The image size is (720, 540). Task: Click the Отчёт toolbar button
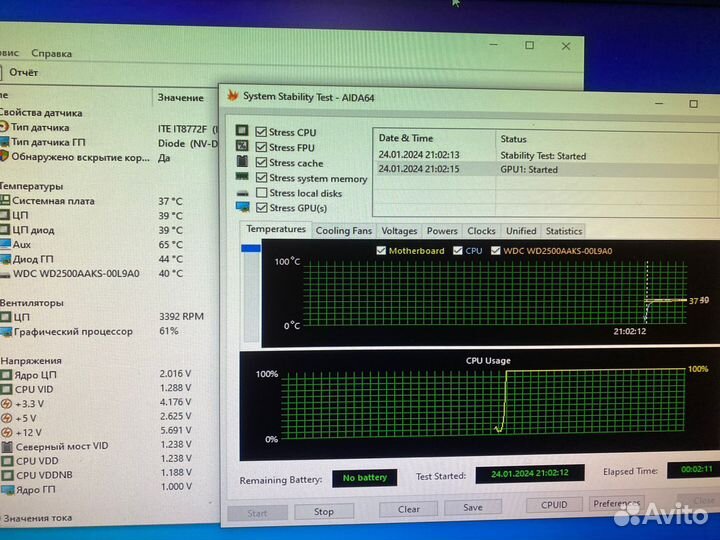tap(23, 72)
